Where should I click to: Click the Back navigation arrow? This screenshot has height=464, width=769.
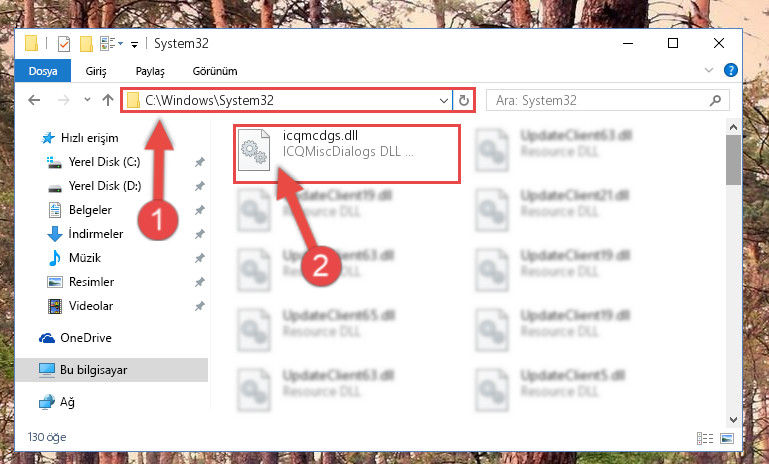pos(34,100)
